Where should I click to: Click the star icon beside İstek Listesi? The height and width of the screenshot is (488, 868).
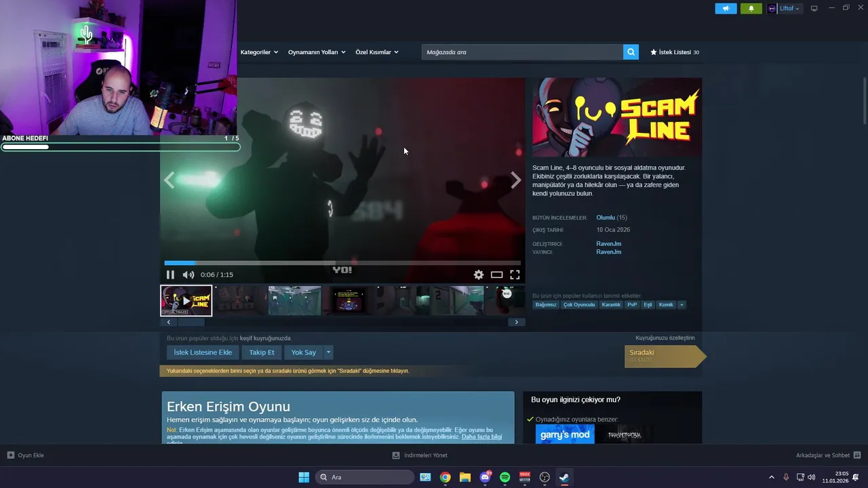tap(654, 52)
